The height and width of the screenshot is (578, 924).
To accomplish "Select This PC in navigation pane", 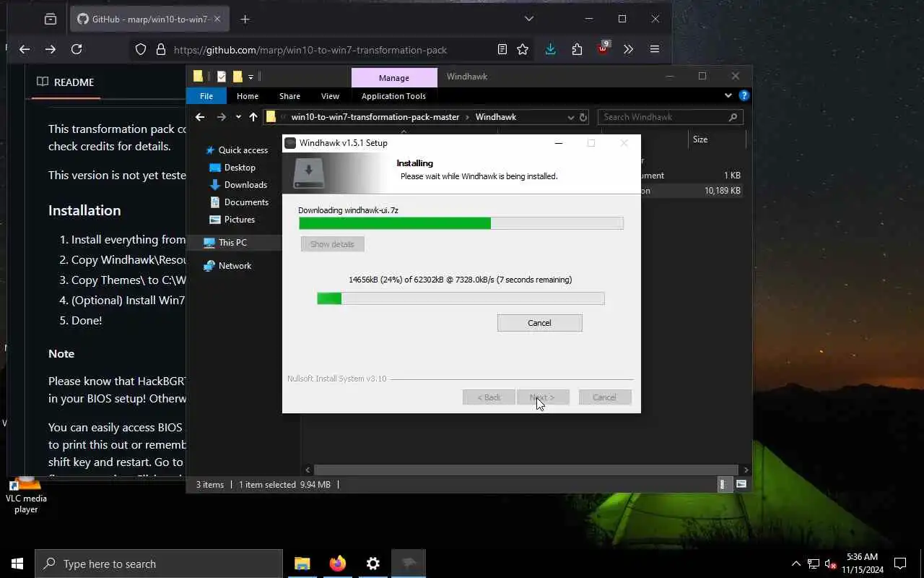I will tap(232, 243).
